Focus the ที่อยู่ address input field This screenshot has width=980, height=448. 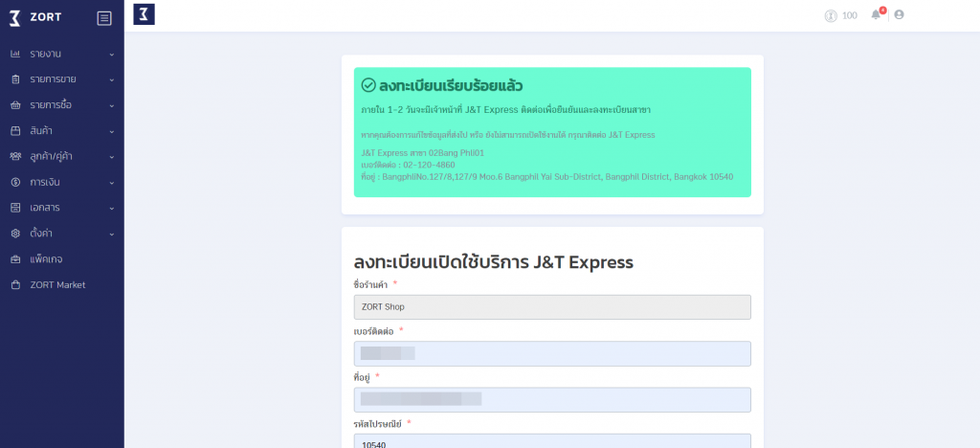coord(552,400)
